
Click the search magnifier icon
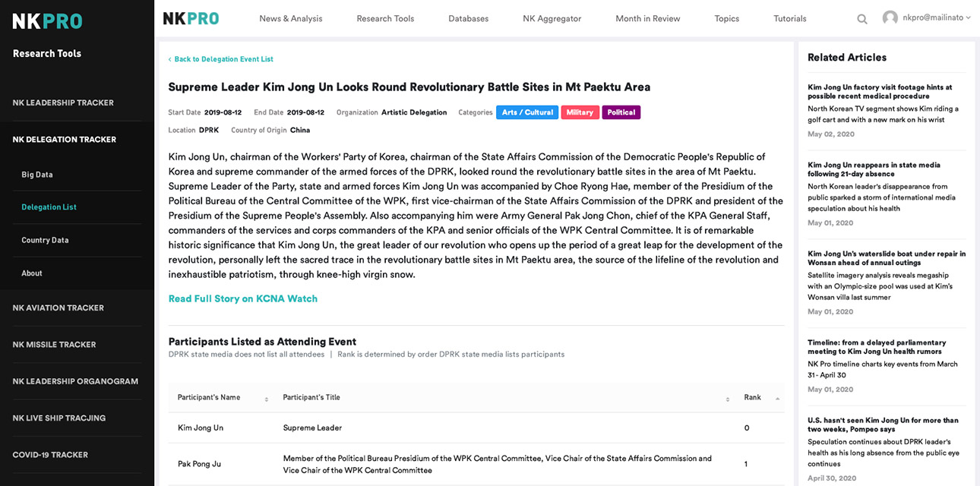pos(862,19)
